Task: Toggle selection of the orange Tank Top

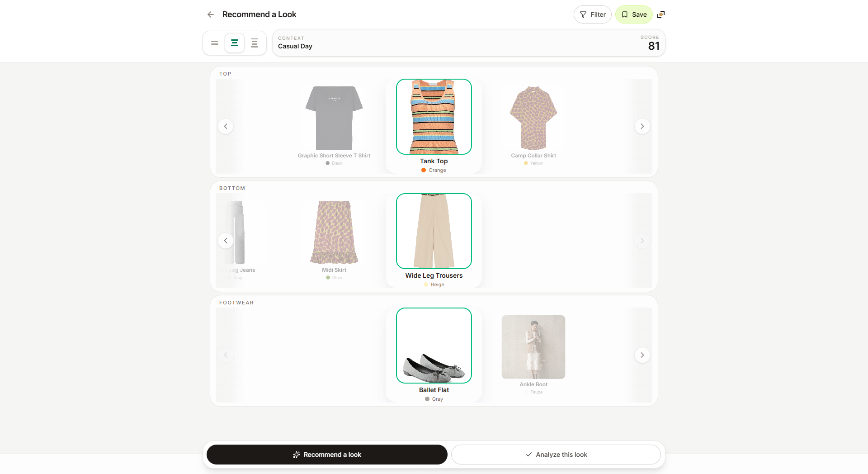Action: coord(434,116)
